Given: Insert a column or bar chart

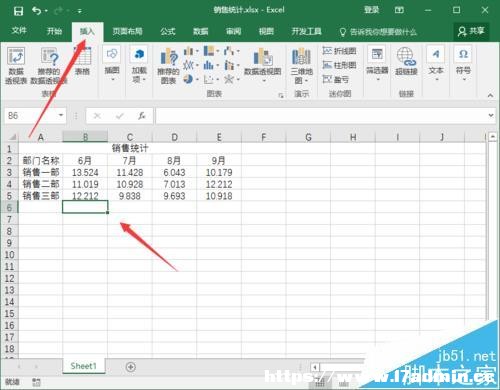Looking at the screenshot, I should click(x=191, y=51).
